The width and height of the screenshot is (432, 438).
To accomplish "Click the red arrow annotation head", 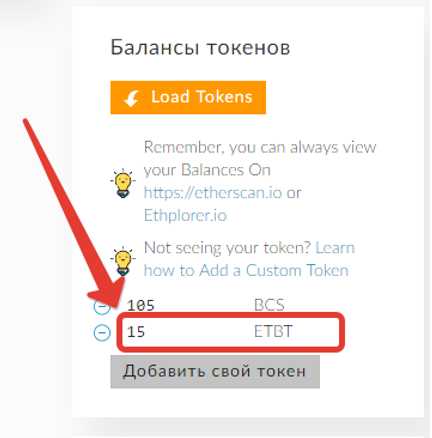I will (x=107, y=293).
